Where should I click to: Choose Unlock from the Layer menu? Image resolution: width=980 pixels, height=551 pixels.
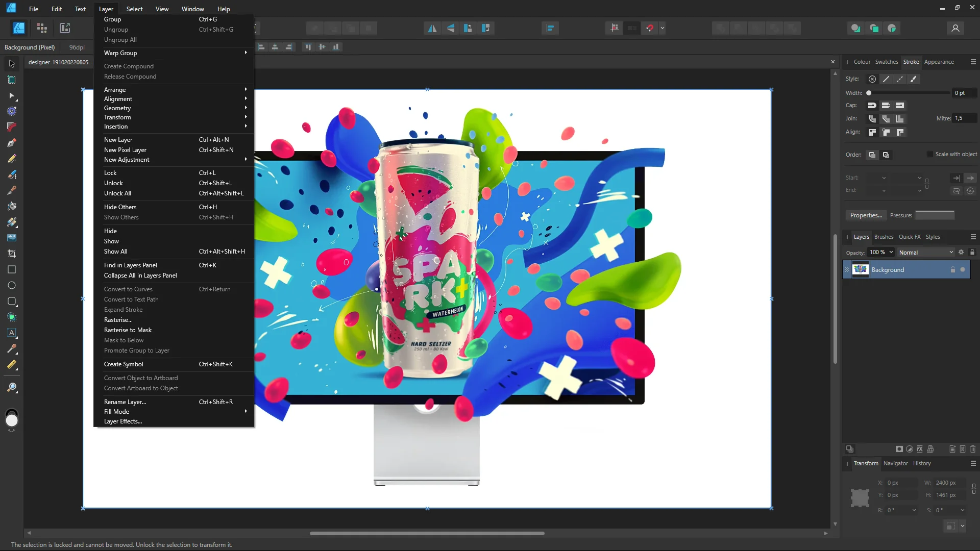113,183
